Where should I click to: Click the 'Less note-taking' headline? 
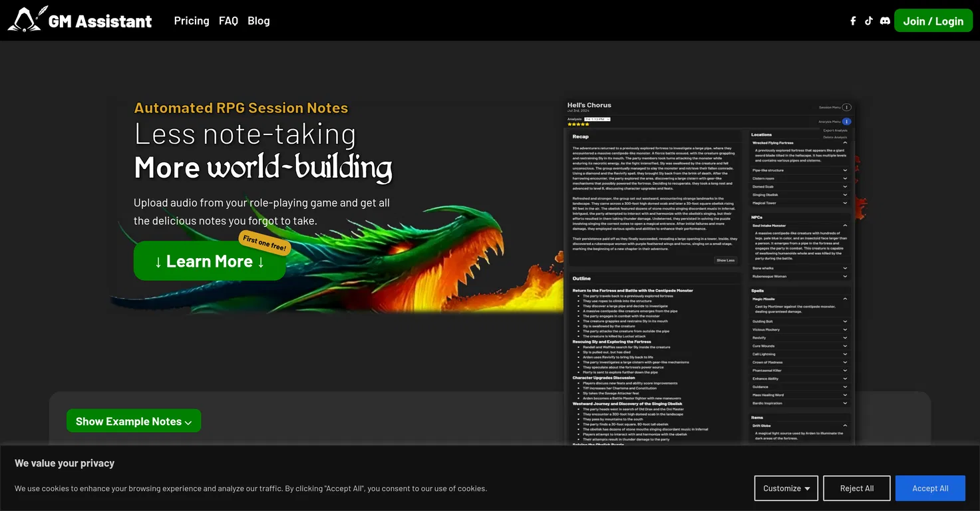(x=245, y=134)
